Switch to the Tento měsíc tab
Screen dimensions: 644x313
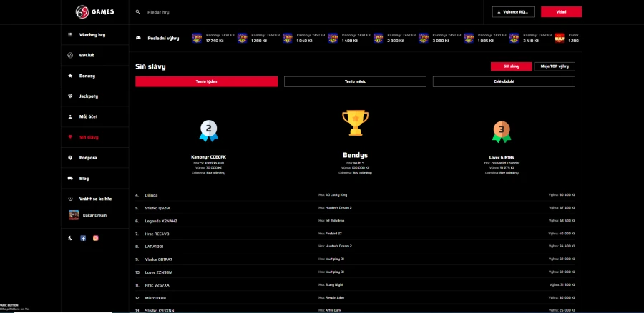pos(355,81)
